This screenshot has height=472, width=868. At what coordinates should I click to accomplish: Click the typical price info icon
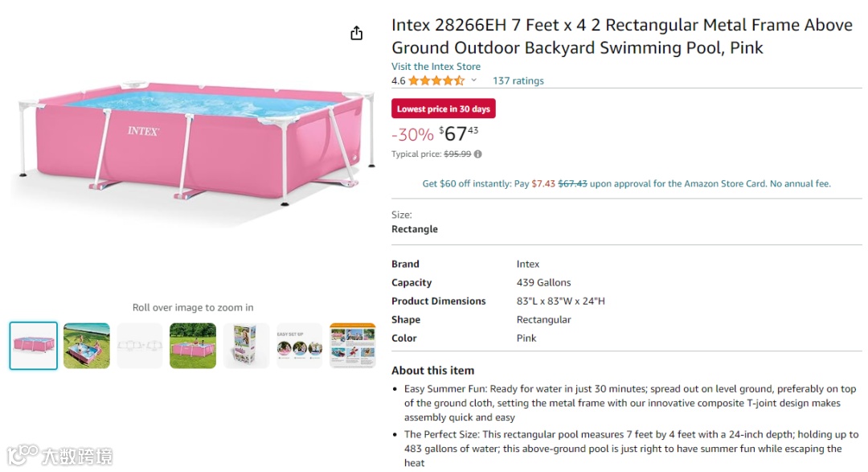[478, 154]
